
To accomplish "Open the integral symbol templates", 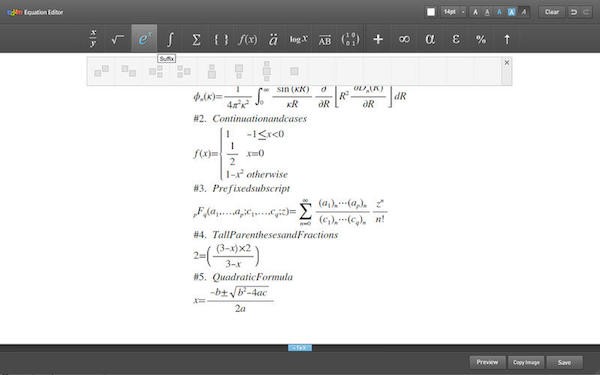I will (x=170, y=39).
